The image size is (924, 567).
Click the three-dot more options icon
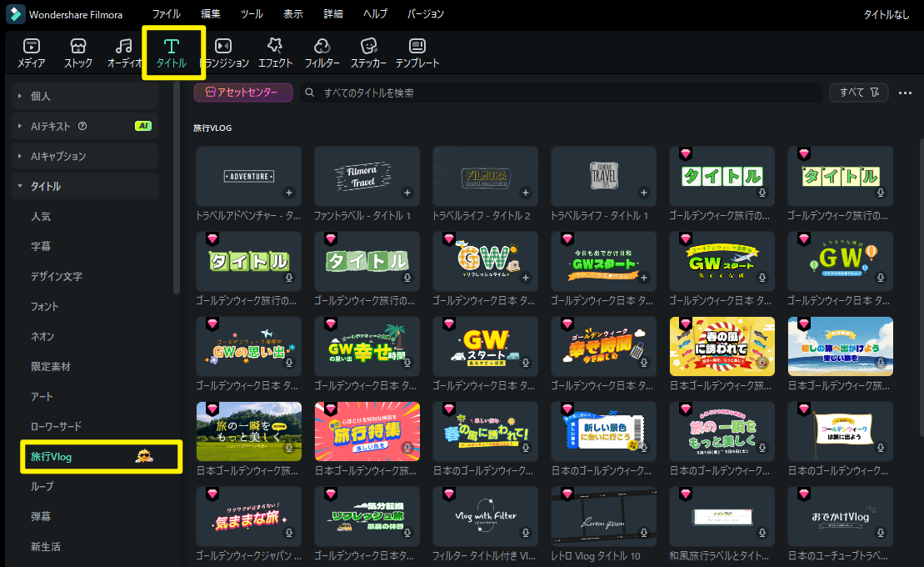[x=906, y=93]
